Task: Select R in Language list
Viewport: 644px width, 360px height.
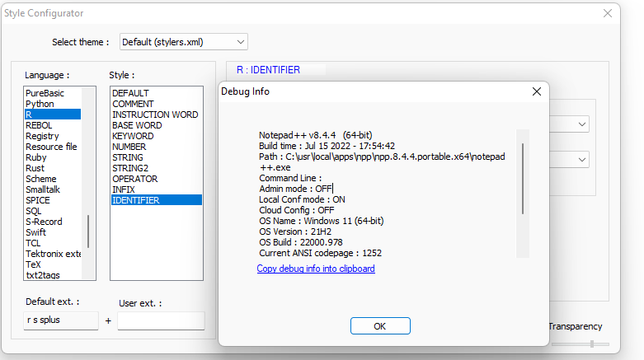Action: [53, 115]
